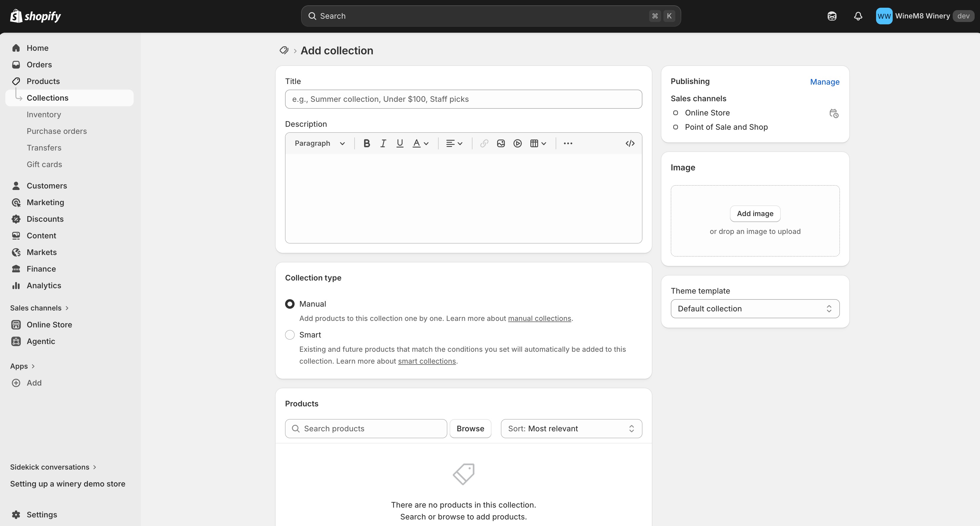Viewport: 980px width, 526px height.
Task: Click Online Store schedule calendar icon
Action: (834, 113)
